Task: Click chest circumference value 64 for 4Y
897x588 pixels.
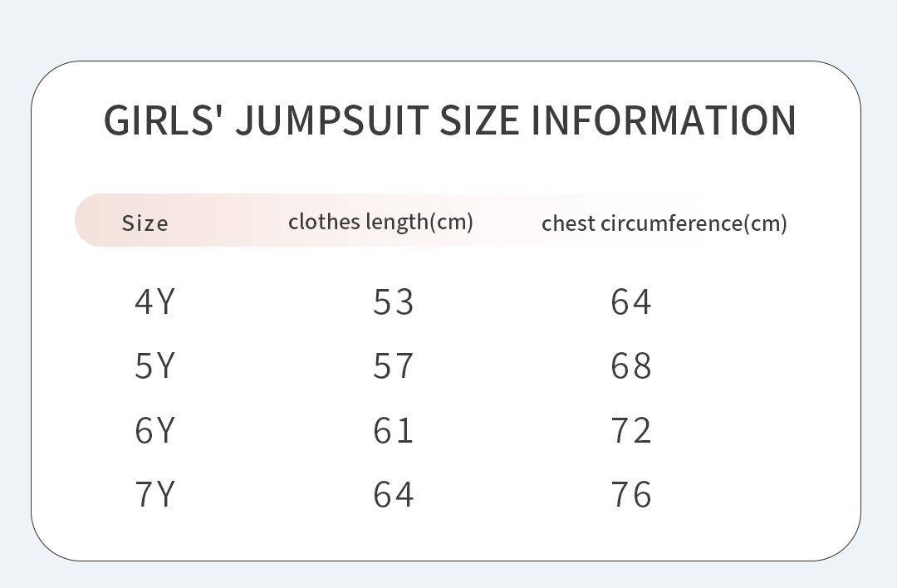Action: (x=631, y=301)
